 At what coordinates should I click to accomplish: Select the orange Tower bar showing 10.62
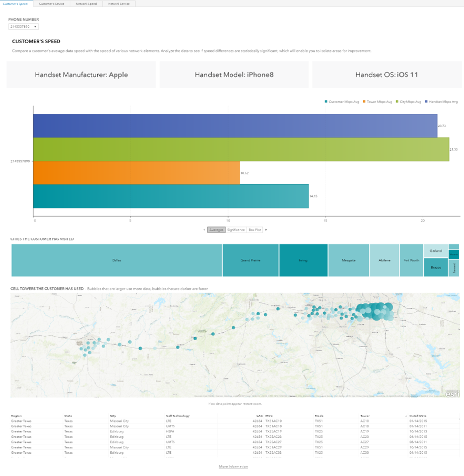(136, 173)
